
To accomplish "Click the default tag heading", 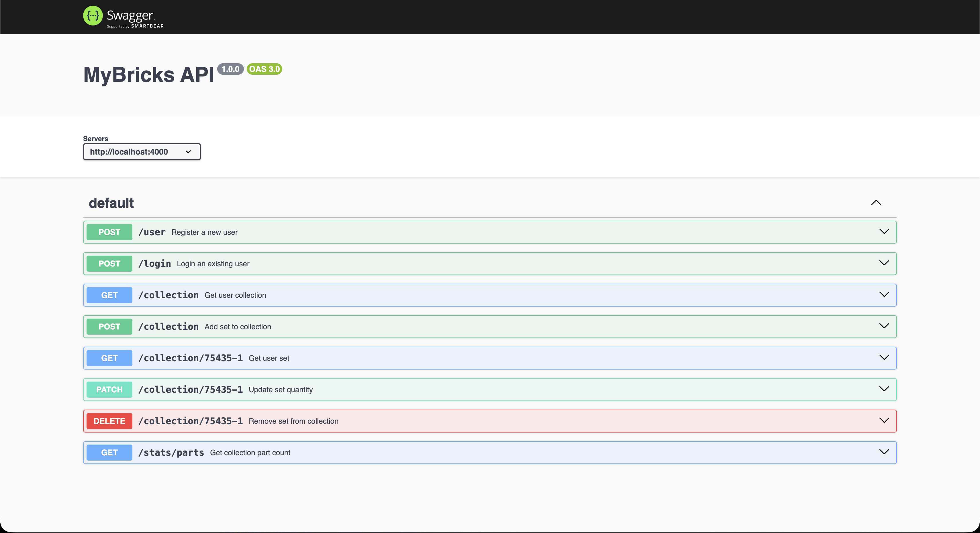I will coord(111,203).
